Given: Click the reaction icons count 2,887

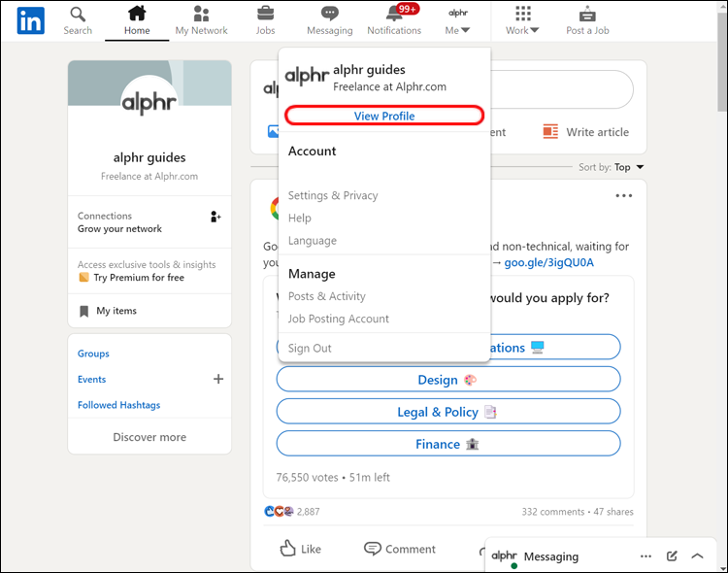Looking at the screenshot, I should pos(291,512).
